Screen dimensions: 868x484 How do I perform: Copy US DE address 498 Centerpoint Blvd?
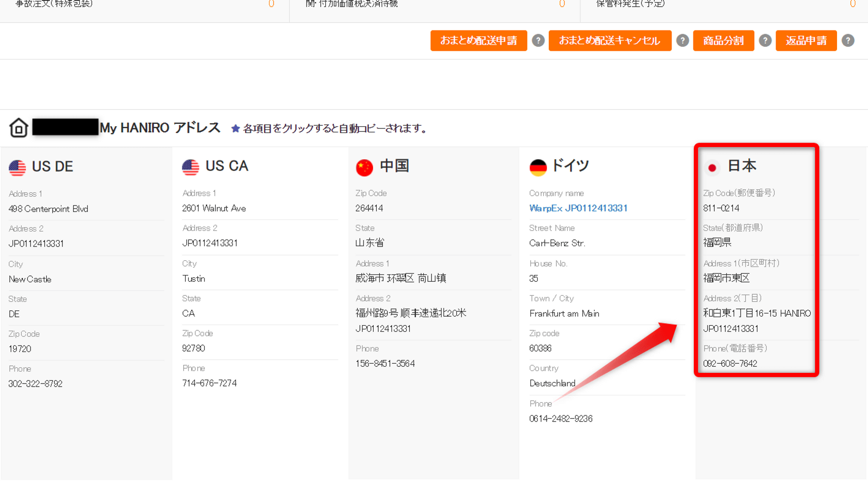48,209
